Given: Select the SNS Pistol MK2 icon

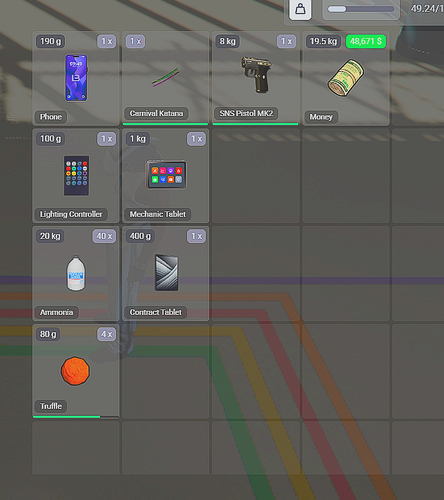Looking at the screenshot, I should tap(256, 74).
